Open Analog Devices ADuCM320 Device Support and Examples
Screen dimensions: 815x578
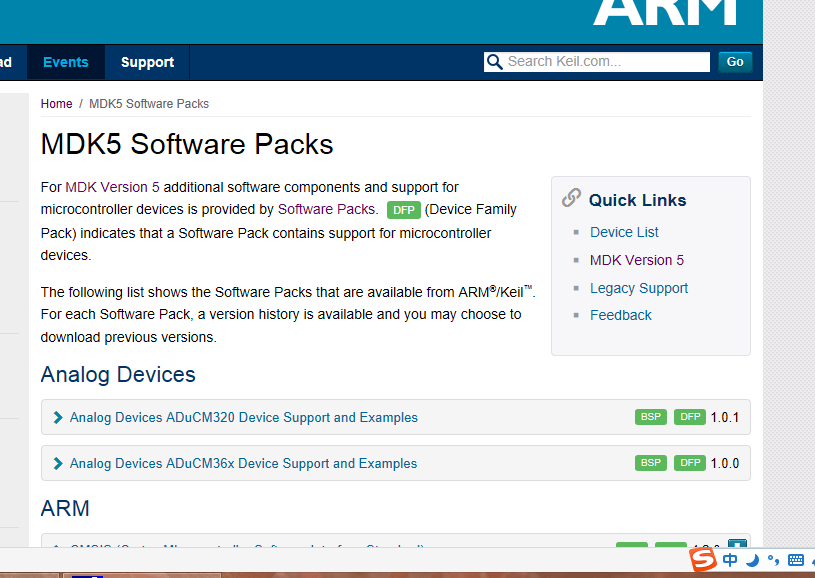click(244, 417)
